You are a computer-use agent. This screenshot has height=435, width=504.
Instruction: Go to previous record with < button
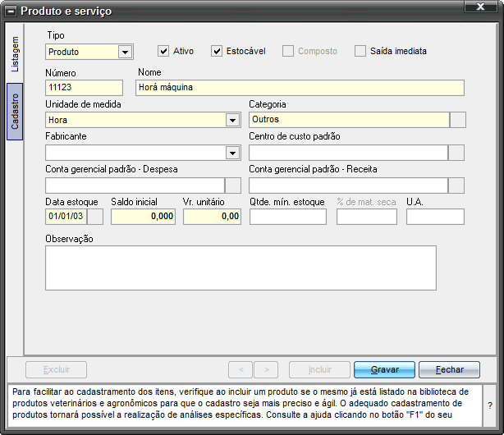pyautogui.click(x=241, y=369)
